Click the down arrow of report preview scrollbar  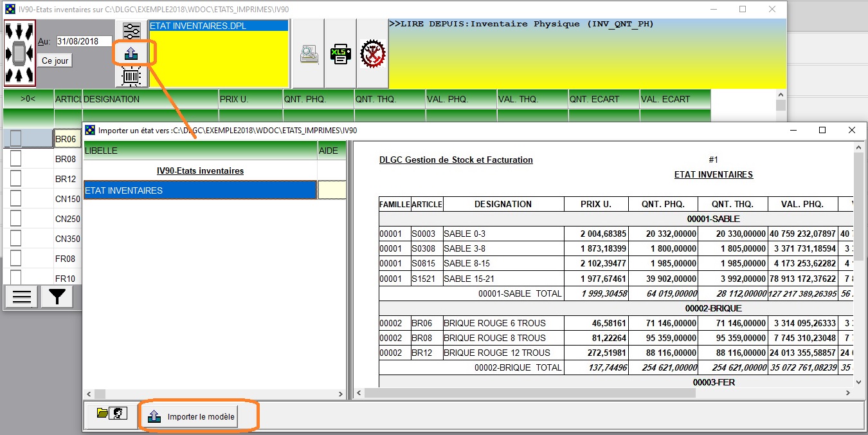coord(858,382)
